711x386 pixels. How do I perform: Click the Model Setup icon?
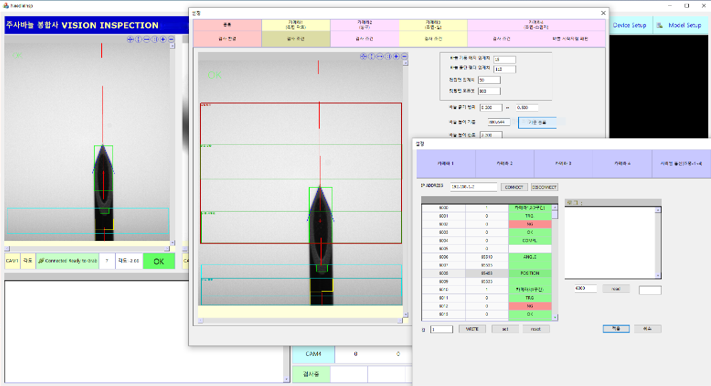pos(660,25)
